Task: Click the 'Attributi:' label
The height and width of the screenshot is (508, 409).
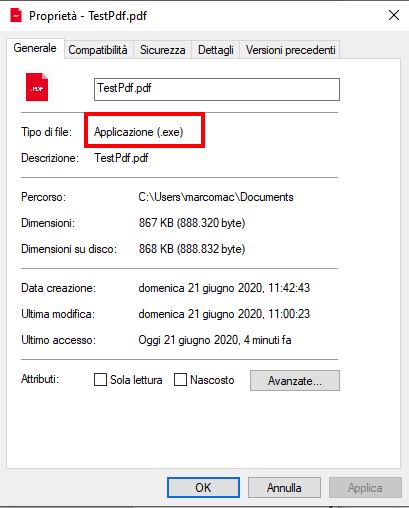Action: pyautogui.click(x=40, y=379)
